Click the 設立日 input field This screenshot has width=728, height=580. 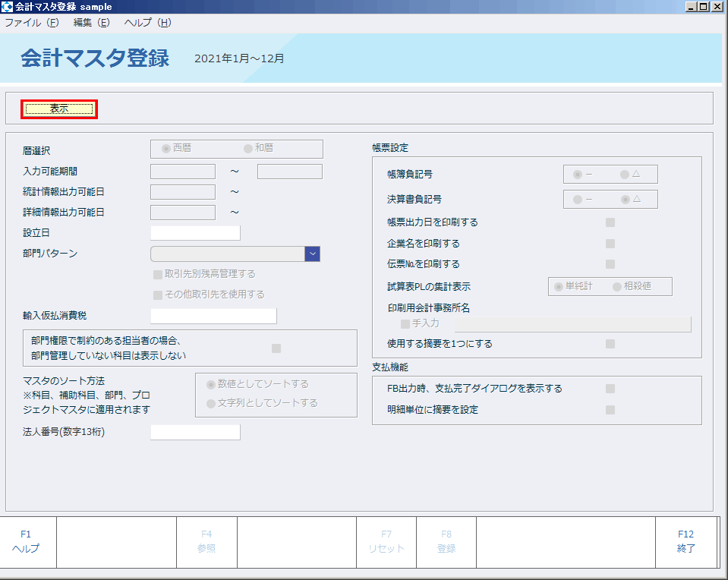tap(195, 232)
